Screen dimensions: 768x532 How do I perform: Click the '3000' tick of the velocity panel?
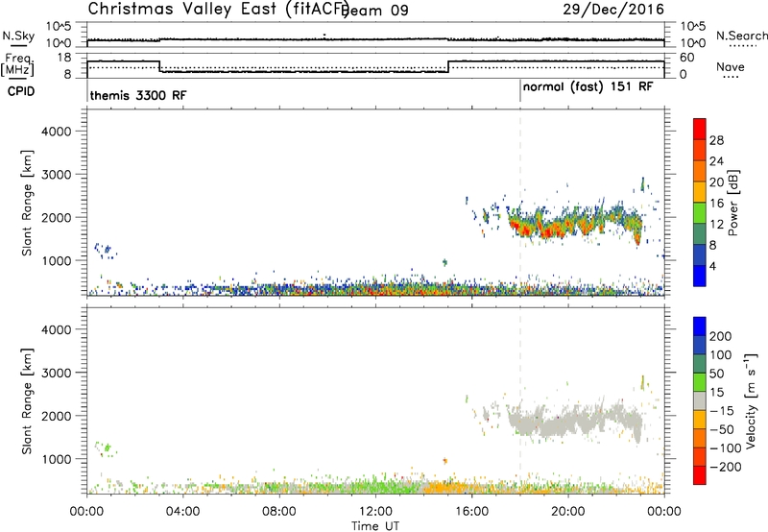tap(56, 373)
